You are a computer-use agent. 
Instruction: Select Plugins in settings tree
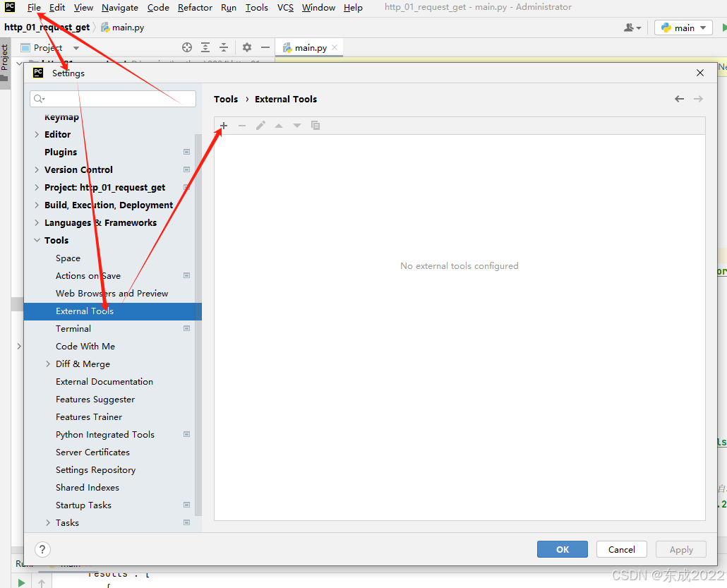pyautogui.click(x=61, y=152)
